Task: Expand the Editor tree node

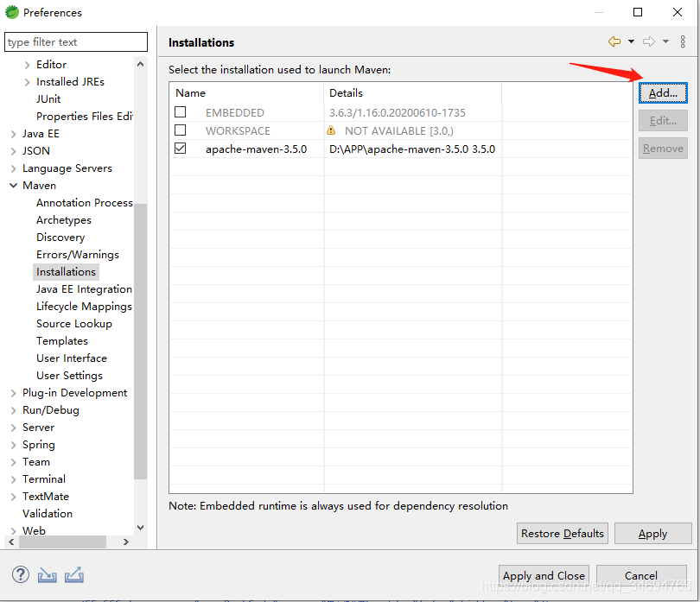Action: point(28,65)
